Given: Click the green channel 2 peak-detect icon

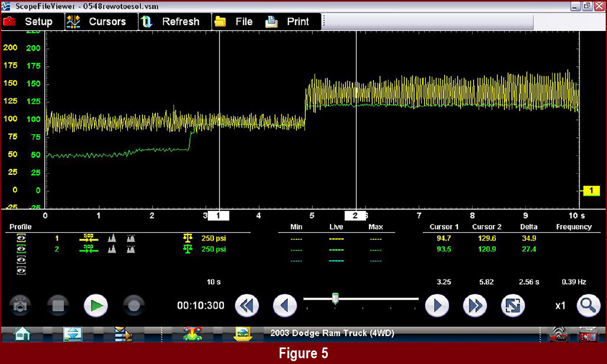Looking at the screenshot, I should click(112, 249).
